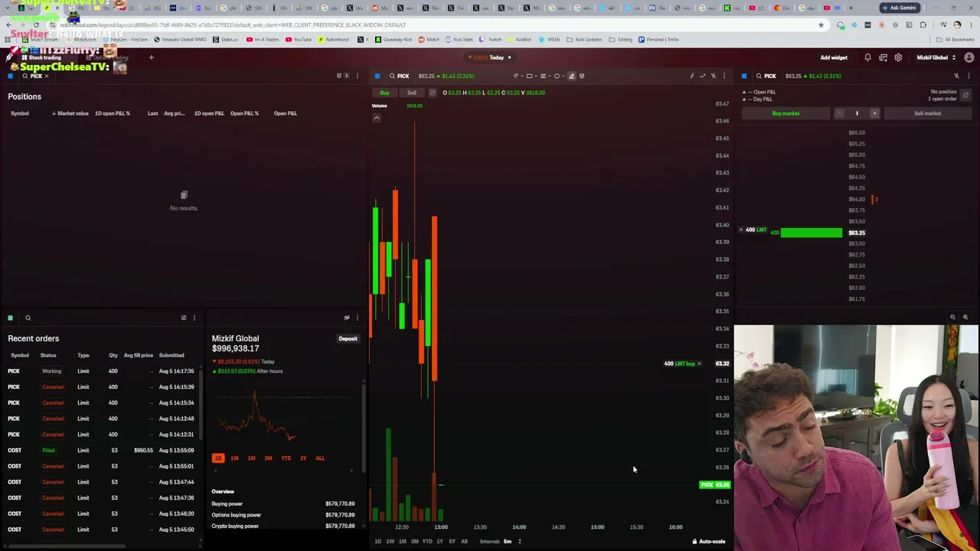Zoom in on the price ladder
The width and height of the screenshot is (980, 551).
tap(965, 317)
